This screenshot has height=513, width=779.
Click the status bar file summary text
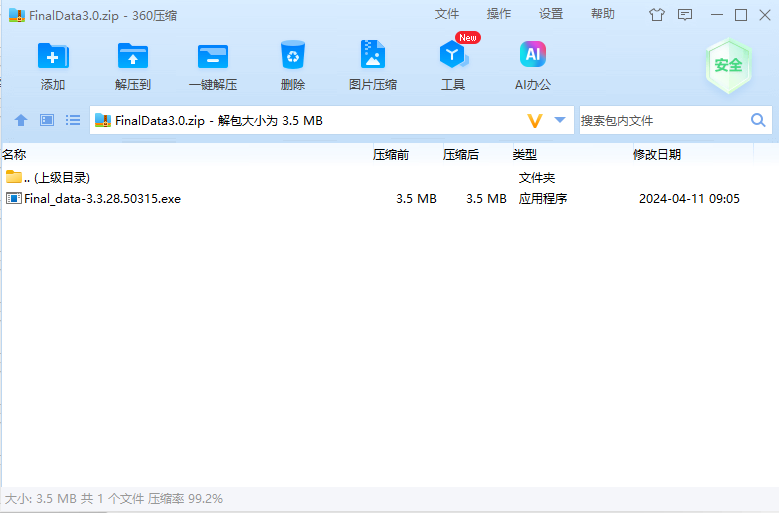coord(114,498)
